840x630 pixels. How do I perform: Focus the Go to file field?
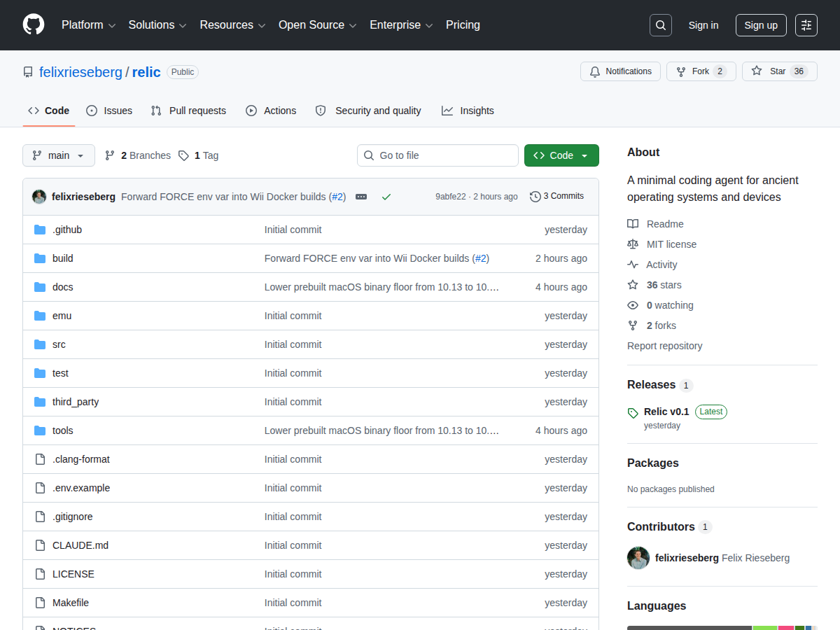(x=437, y=155)
